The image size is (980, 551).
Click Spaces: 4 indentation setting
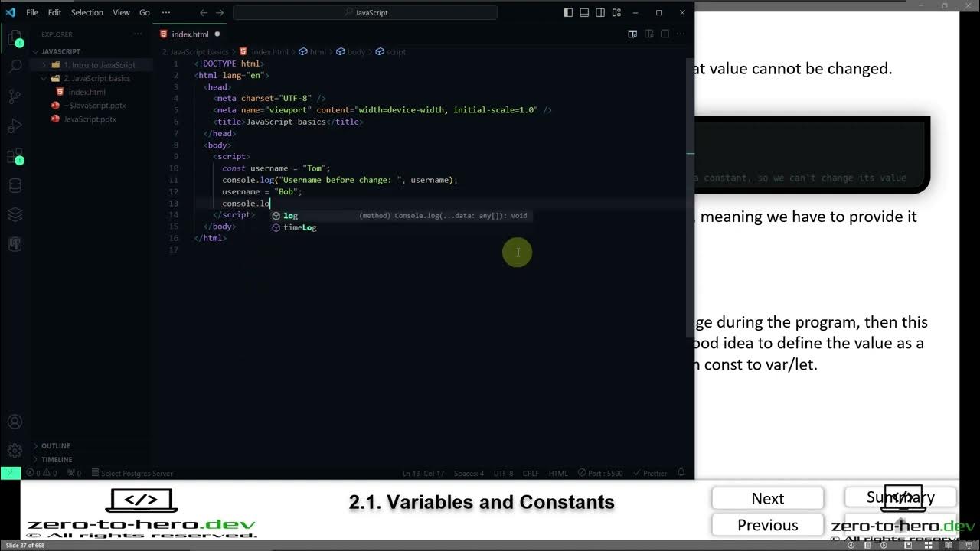[x=469, y=474]
